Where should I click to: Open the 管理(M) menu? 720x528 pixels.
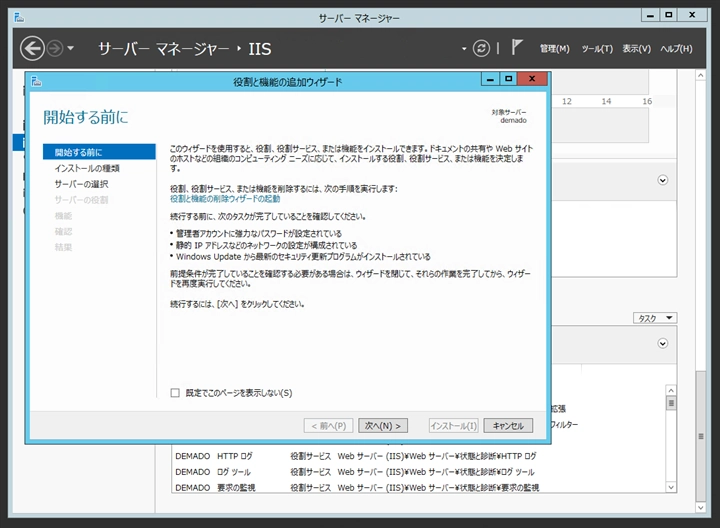[x=554, y=49]
